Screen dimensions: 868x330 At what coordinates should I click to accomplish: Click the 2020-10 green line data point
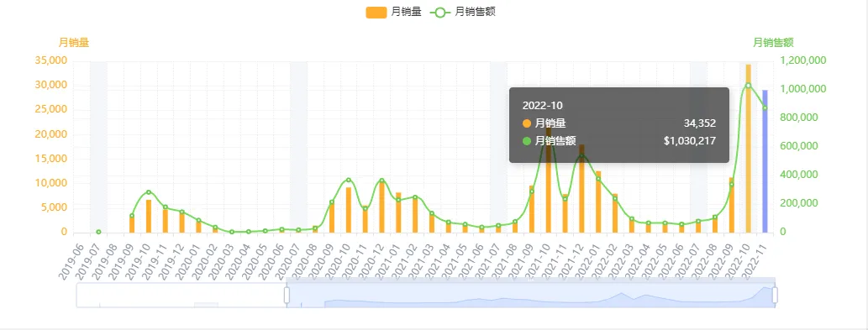pos(348,180)
